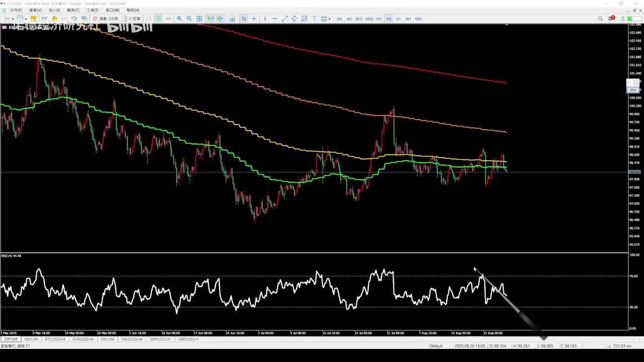Open the 幫助(H) menu

pos(133,10)
